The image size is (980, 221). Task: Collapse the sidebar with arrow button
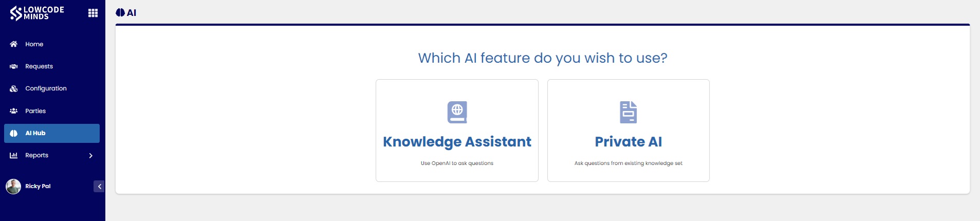pyautogui.click(x=99, y=187)
